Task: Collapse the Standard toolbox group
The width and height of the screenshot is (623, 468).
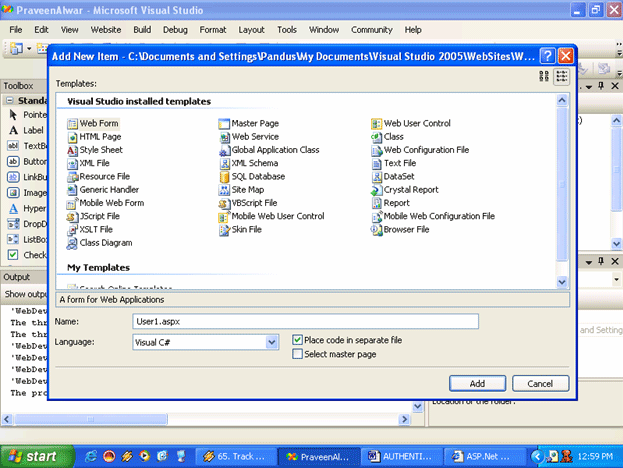Action: 10,101
